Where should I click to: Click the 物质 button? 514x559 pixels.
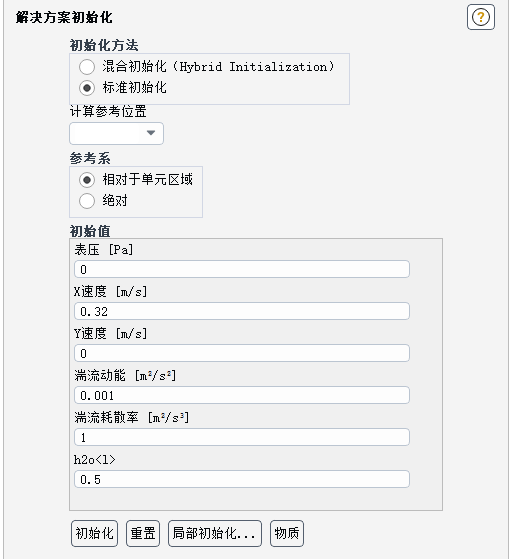[x=287, y=533]
